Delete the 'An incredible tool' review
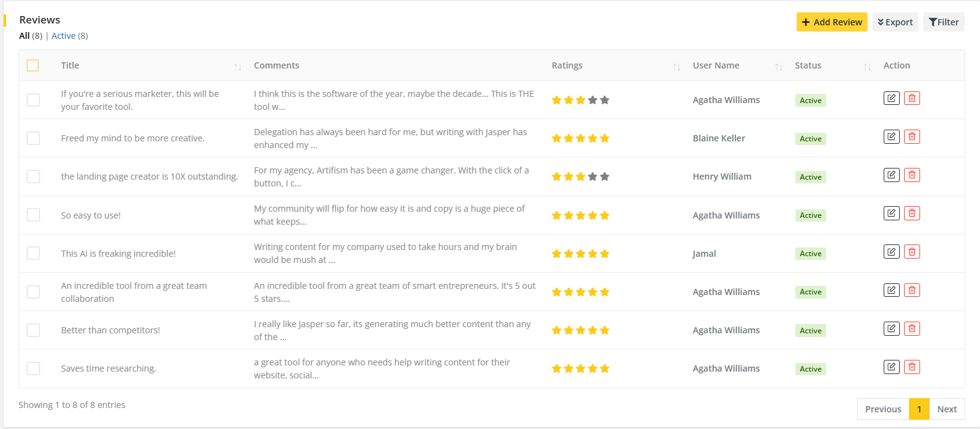 (x=911, y=290)
